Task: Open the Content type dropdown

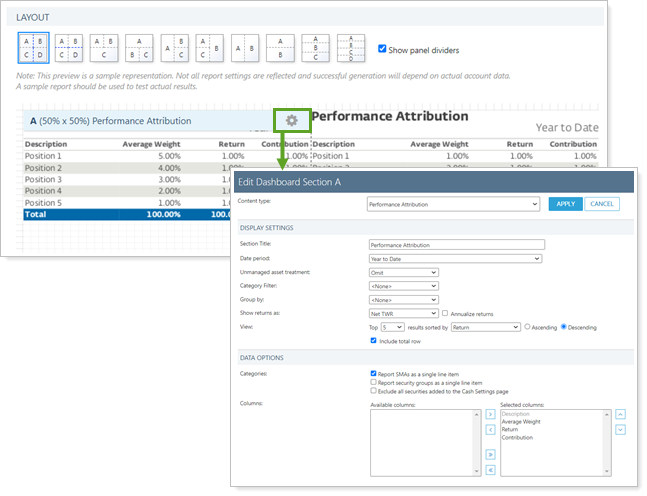Action: pos(453,204)
